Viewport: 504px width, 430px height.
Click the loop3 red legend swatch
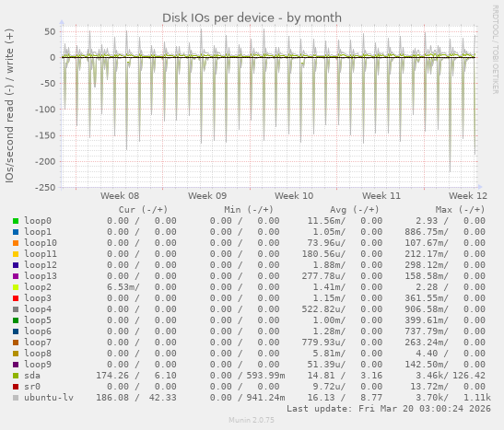click(x=16, y=298)
